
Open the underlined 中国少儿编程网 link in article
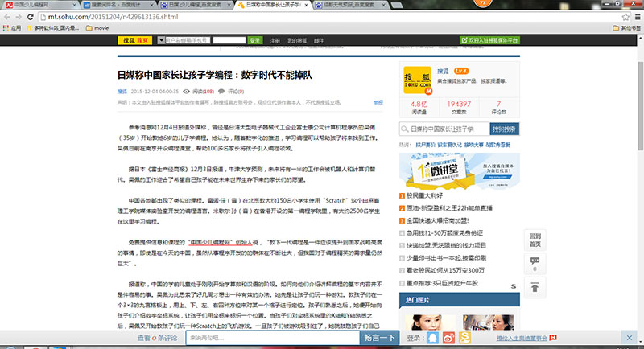212,242
